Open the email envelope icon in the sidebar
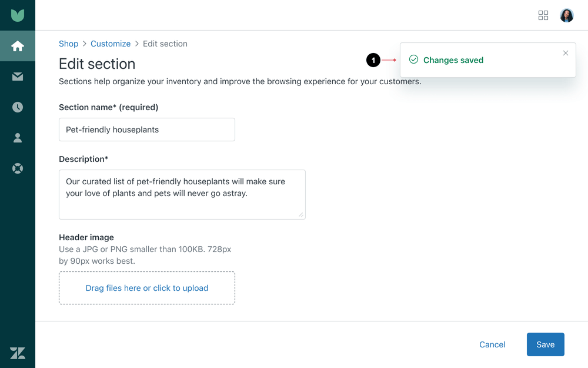The width and height of the screenshot is (588, 368). (18, 77)
